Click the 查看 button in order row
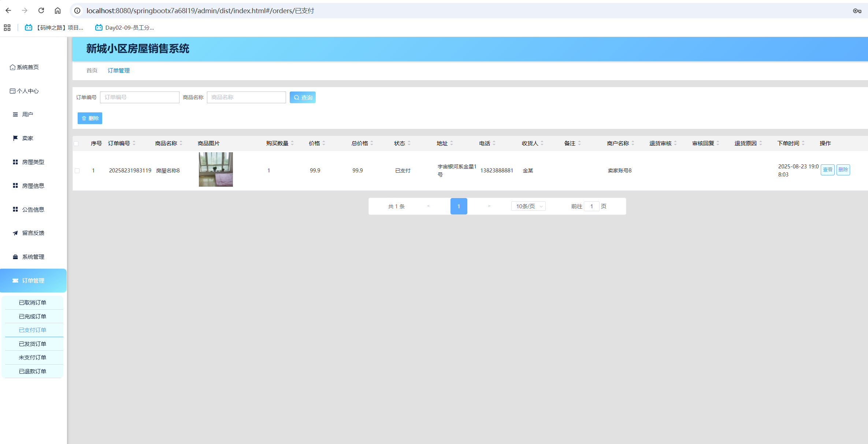Screen dimensions: 868x444 point(827,169)
